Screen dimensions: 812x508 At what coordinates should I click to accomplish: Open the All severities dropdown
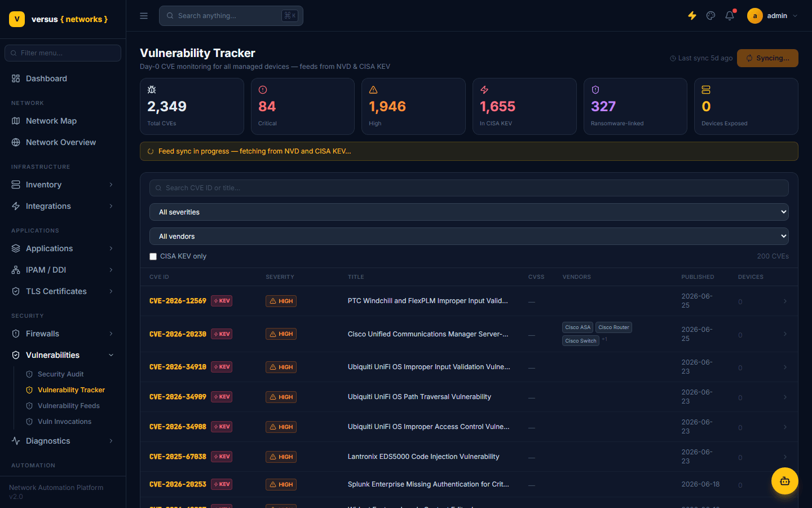point(469,212)
